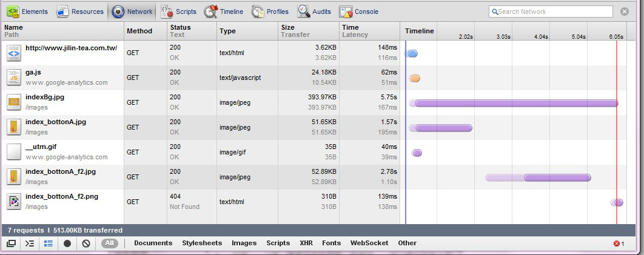The width and height of the screenshot is (644, 255).
Task: Toggle small resource rows view
Action: 49,243
